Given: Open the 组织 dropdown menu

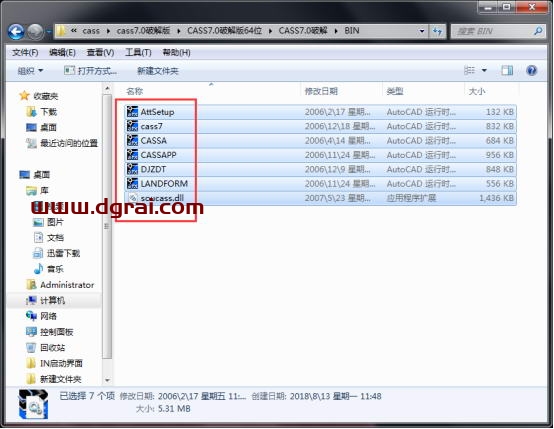Looking at the screenshot, I should [x=30, y=71].
